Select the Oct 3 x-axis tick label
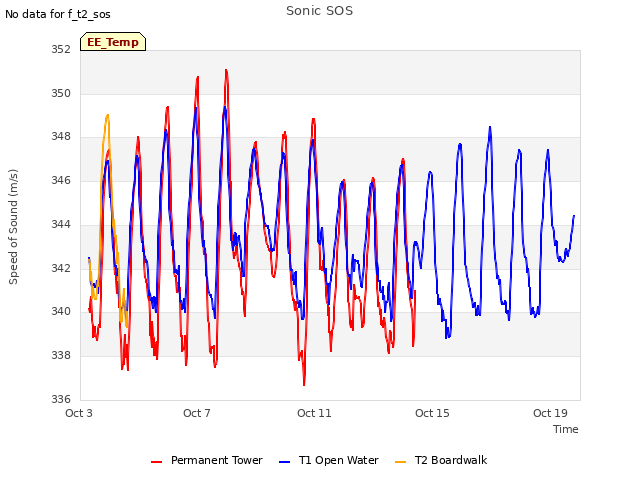640x480 pixels. 79,413
